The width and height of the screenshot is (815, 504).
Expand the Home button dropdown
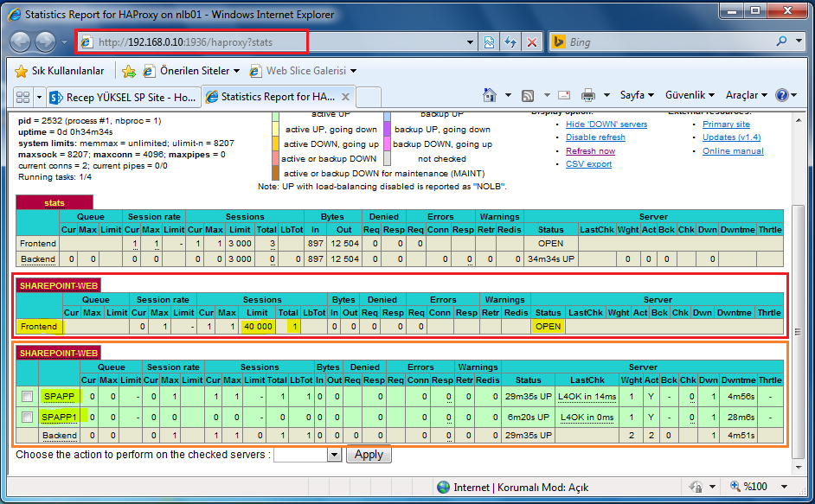508,95
